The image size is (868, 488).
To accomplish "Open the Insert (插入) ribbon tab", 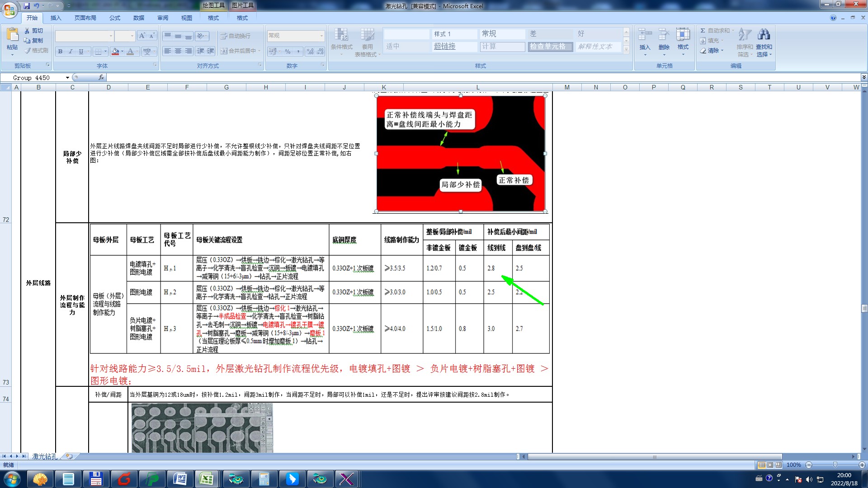I will tap(56, 18).
